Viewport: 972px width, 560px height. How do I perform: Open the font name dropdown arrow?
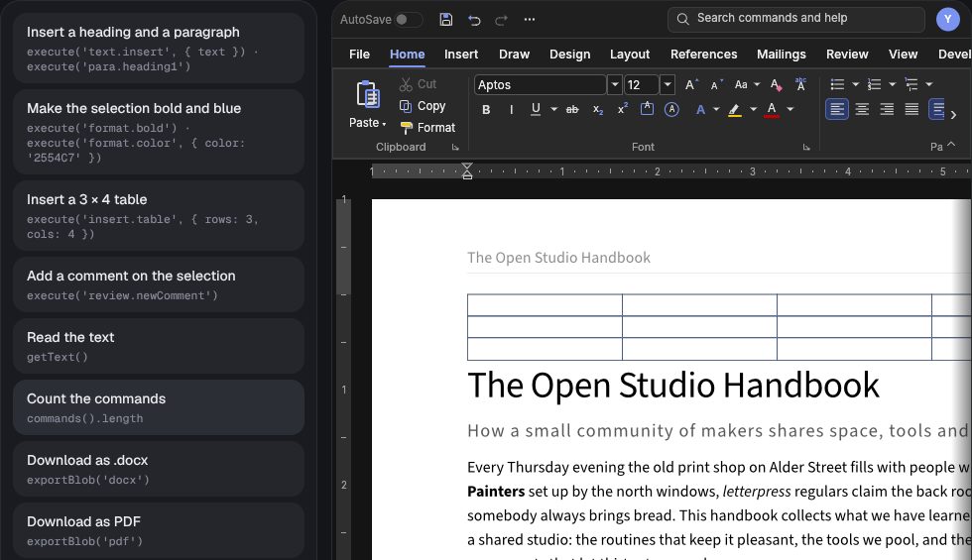coord(614,84)
